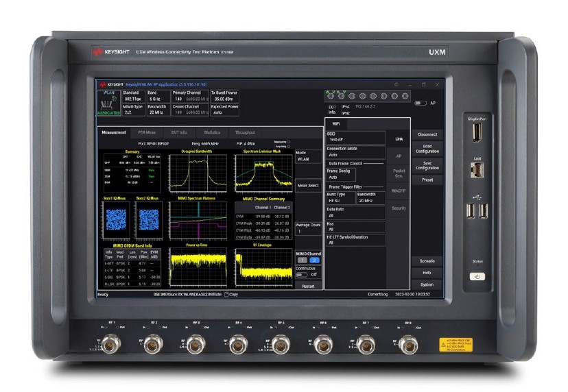568x392 pixels.
Task: Select the Link side tab
Action: [x=399, y=139]
